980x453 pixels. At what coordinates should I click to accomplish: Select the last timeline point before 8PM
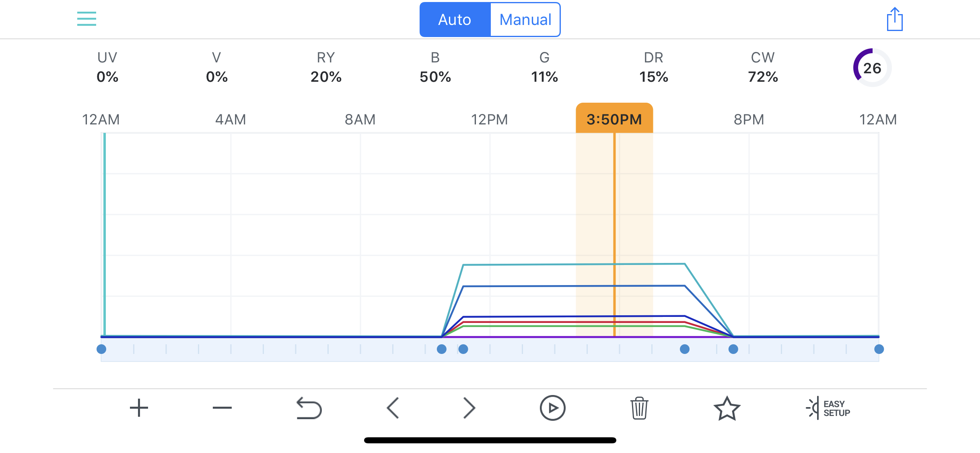pos(733,349)
